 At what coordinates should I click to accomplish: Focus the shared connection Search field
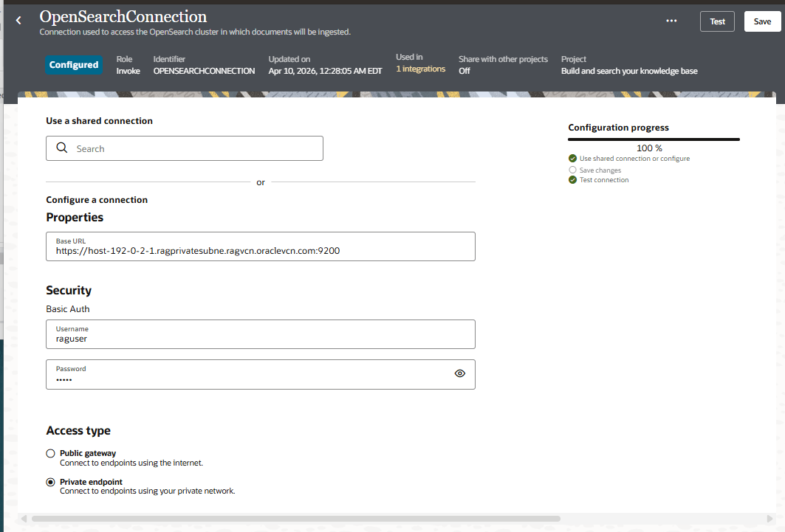tap(184, 148)
